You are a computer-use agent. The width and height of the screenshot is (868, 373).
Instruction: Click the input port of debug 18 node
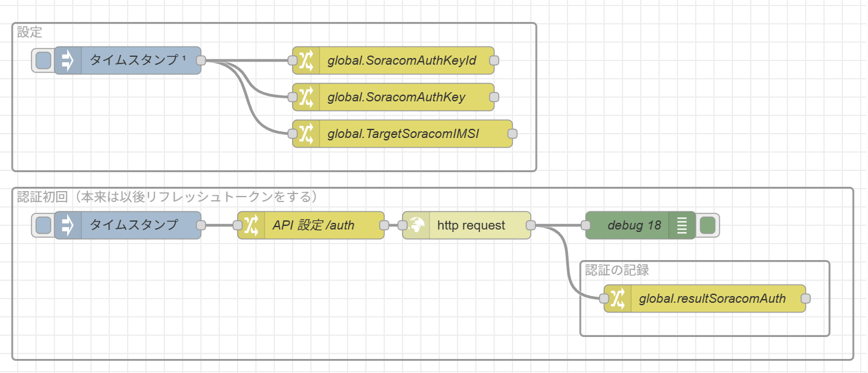(586, 225)
